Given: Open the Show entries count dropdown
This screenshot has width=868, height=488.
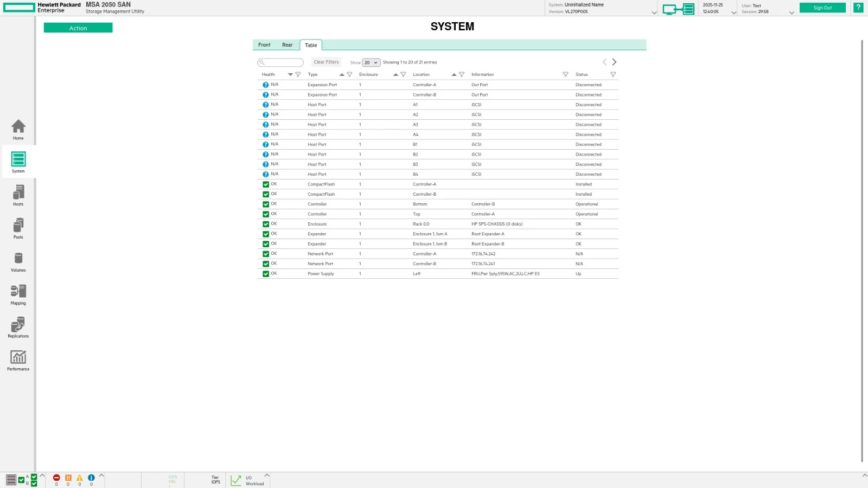Looking at the screenshot, I should 371,63.
